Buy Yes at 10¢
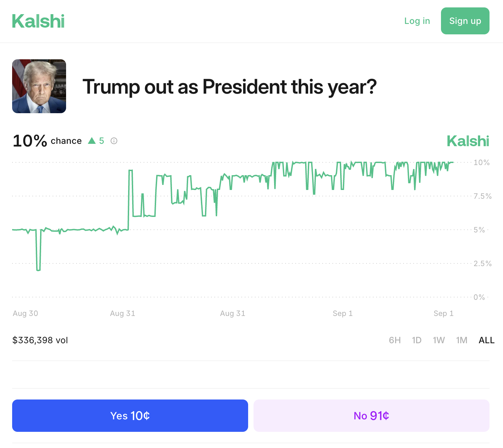This screenshot has width=503, height=448. tap(130, 416)
